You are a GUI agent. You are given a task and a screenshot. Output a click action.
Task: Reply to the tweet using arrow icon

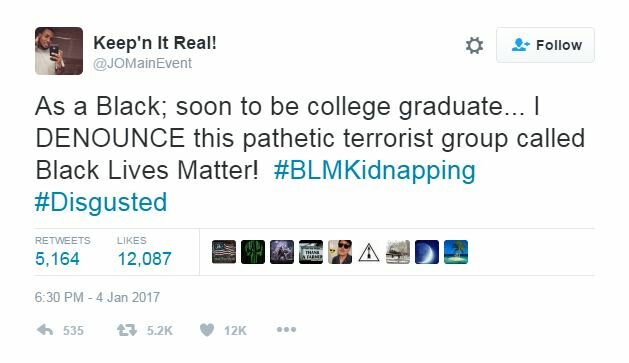click(45, 330)
